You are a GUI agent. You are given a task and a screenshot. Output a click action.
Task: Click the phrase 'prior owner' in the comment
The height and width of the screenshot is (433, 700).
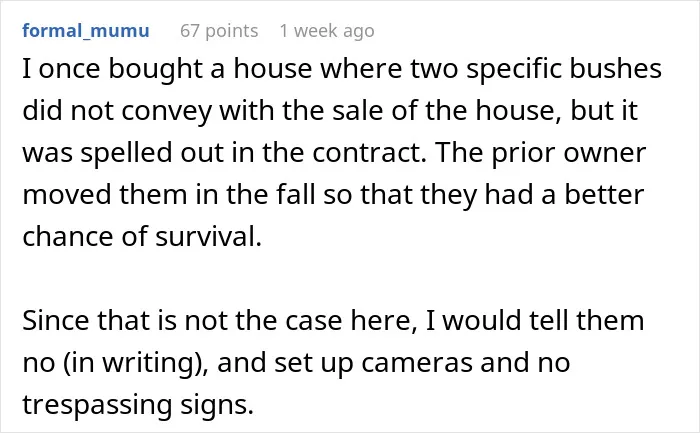tap(569, 154)
